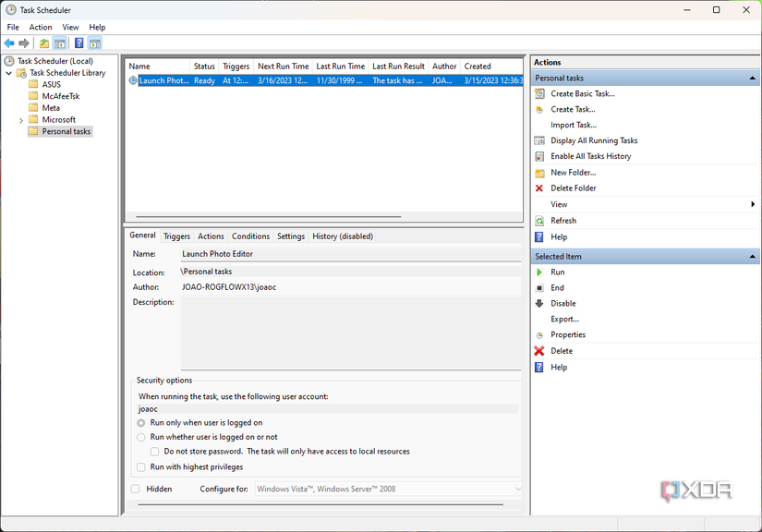762x532 pixels.
Task: Click the New Folder icon
Action: 539,173
